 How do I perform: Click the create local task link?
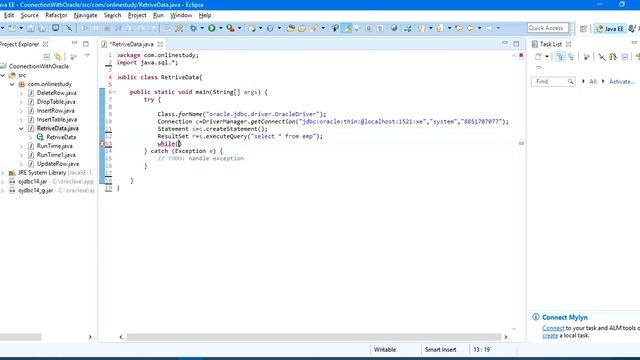pyautogui.click(x=550, y=335)
